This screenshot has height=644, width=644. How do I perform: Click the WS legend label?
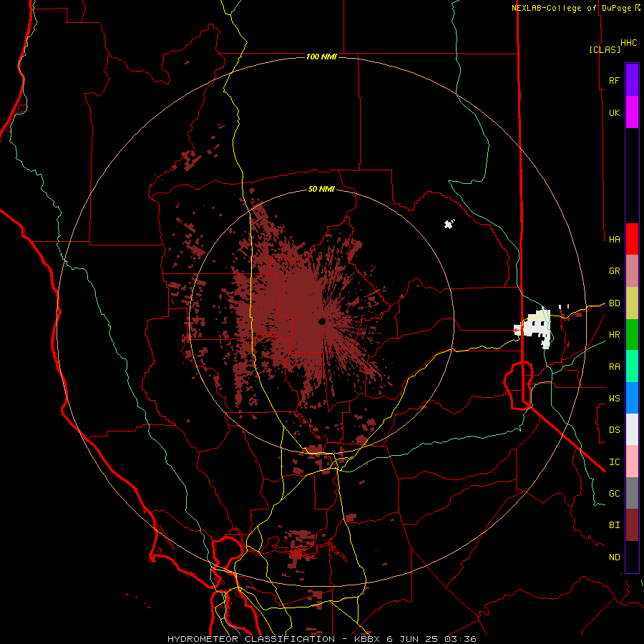pyautogui.click(x=614, y=399)
